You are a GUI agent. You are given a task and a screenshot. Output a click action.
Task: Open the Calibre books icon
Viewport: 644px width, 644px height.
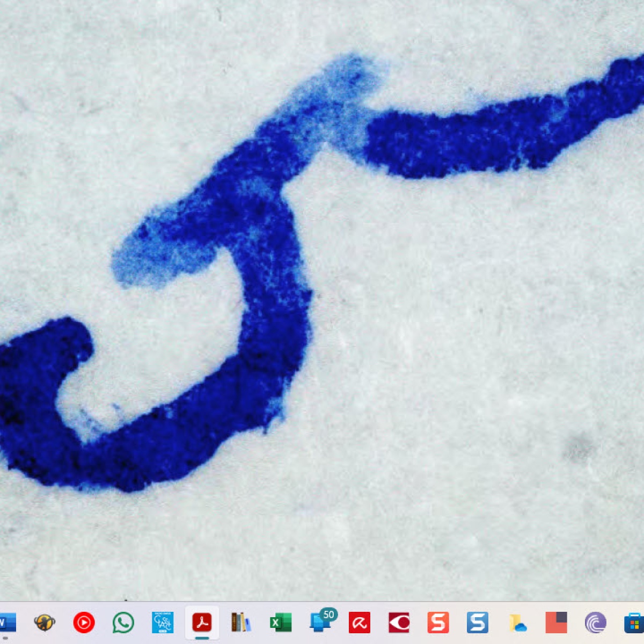[x=241, y=623]
